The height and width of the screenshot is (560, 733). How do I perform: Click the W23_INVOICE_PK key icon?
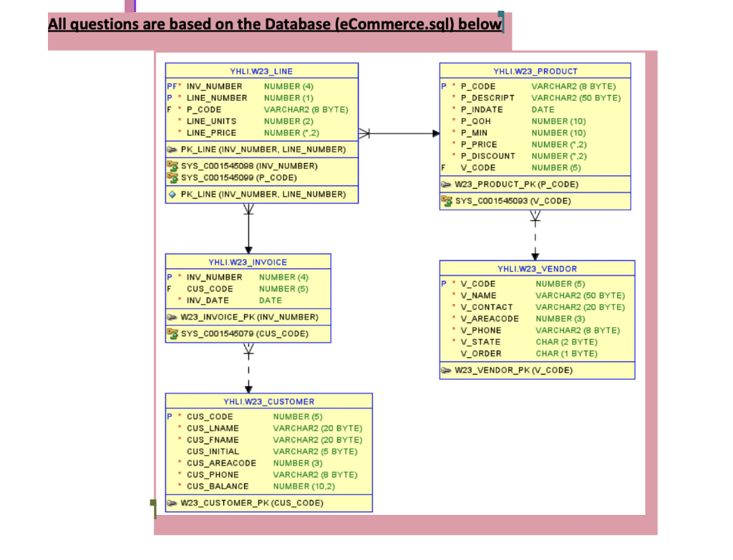[172, 317]
